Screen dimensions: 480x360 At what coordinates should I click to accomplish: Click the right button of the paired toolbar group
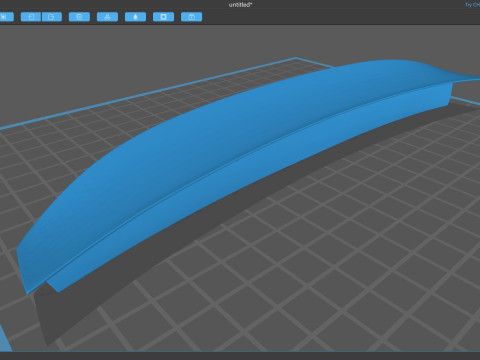(x=52, y=17)
